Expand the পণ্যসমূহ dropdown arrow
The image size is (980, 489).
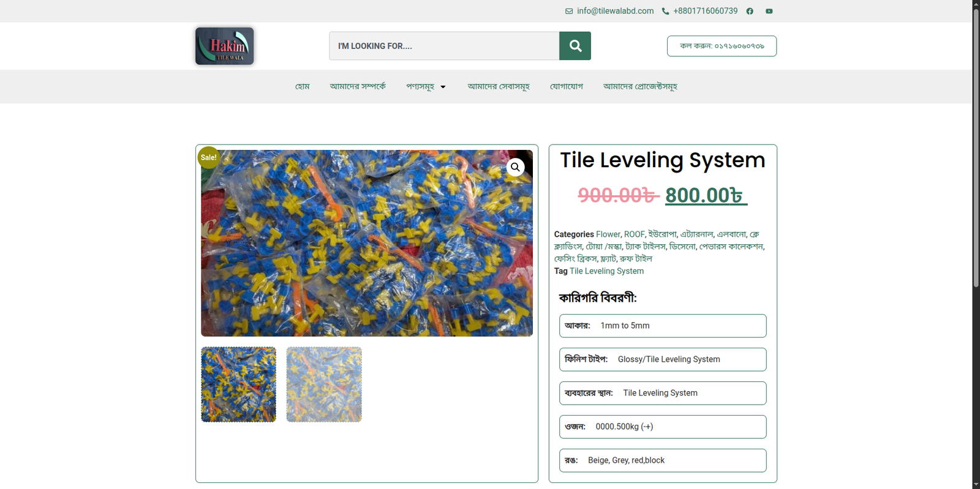pyautogui.click(x=443, y=87)
